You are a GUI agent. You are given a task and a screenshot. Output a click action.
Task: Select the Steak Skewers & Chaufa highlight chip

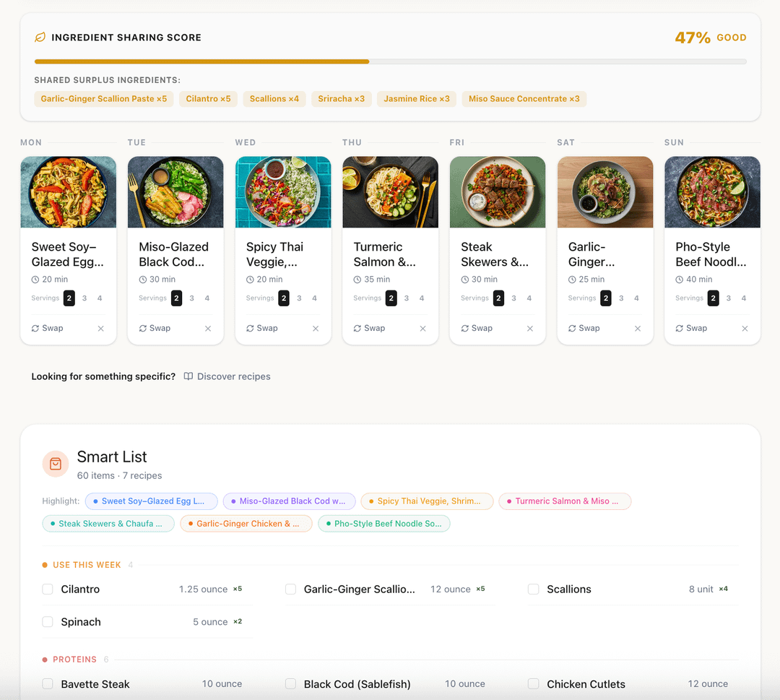[x=108, y=524]
